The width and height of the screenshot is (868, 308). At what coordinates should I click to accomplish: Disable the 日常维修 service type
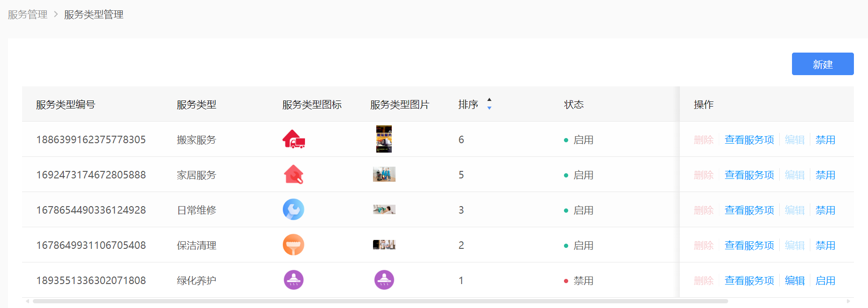pyautogui.click(x=825, y=210)
